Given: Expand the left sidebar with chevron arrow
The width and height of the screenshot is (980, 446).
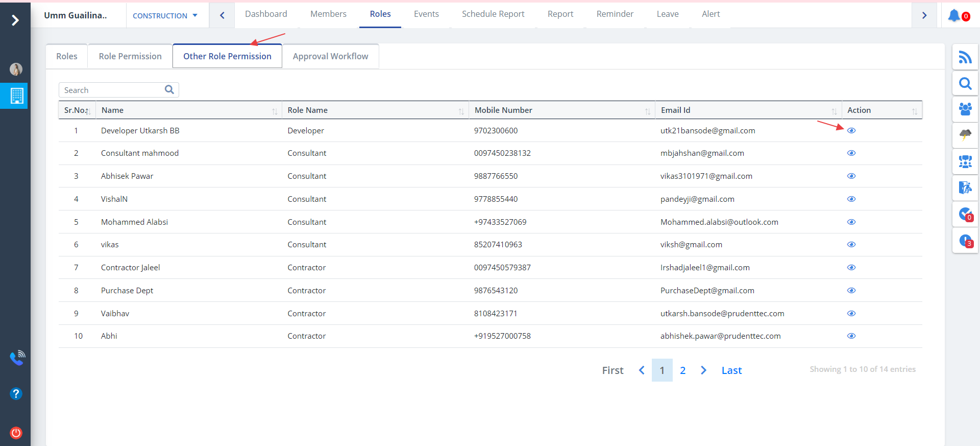Looking at the screenshot, I should (x=15, y=20).
